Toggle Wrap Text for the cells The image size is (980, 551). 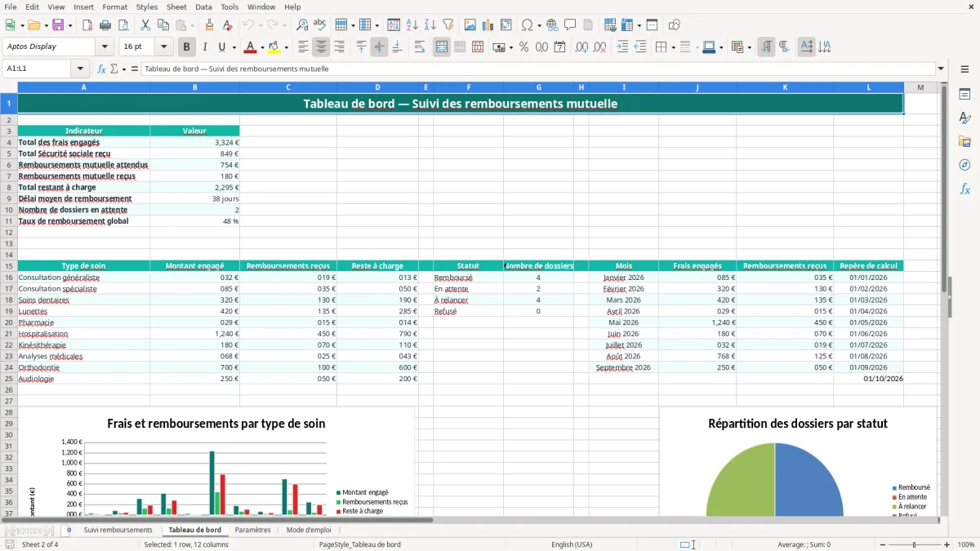420,47
